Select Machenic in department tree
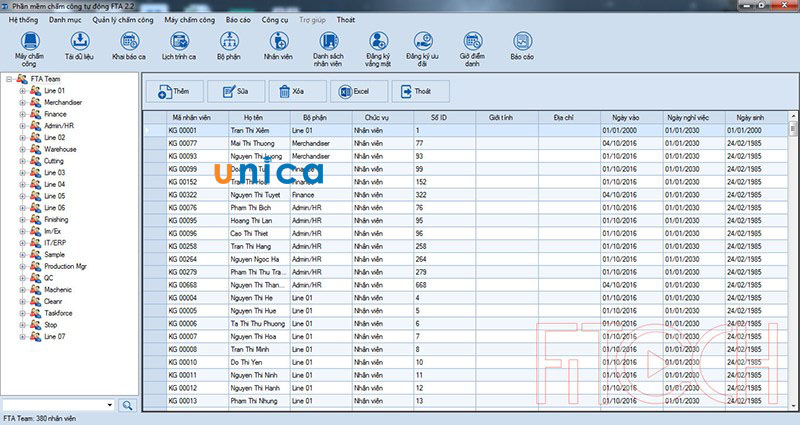The width and height of the screenshot is (800, 425). [x=58, y=290]
